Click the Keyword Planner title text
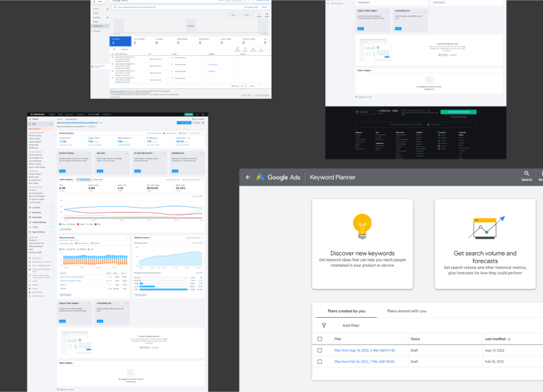 coord(332,177)
